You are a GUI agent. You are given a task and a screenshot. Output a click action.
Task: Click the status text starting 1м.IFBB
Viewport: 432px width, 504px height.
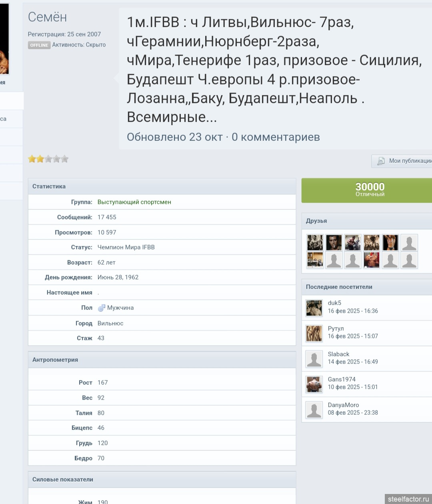click(x=274, y=70)
